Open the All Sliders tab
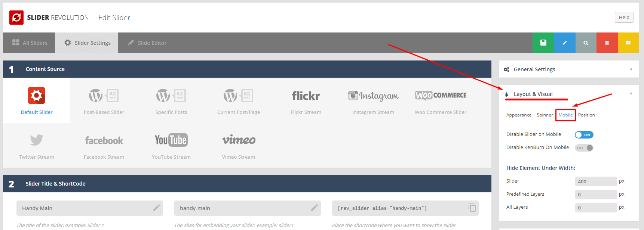 click(x=29, y=43)
